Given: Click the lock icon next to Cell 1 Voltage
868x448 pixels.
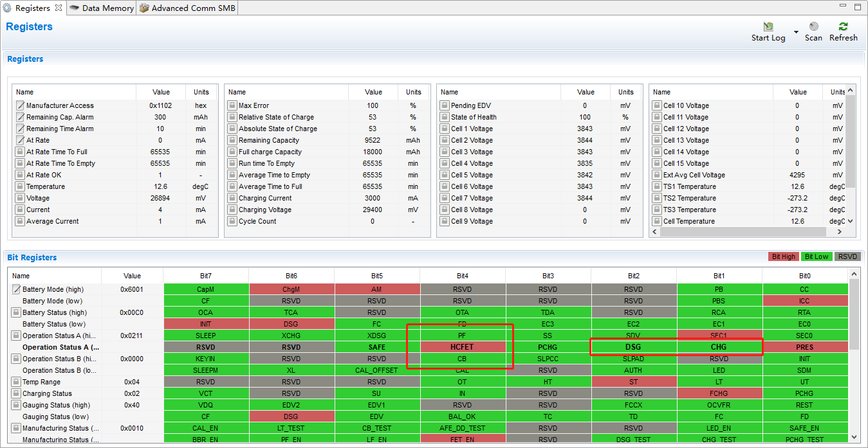Looking at the screenshot, I should [445, 128].
